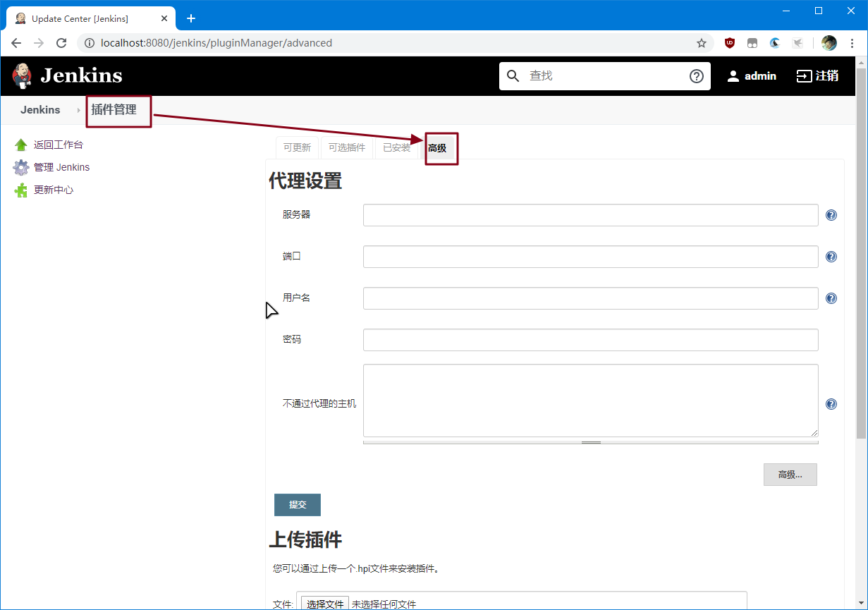
Task: Click the puzzle piece 更新中心 icon
Action: [x=21, y=190]
